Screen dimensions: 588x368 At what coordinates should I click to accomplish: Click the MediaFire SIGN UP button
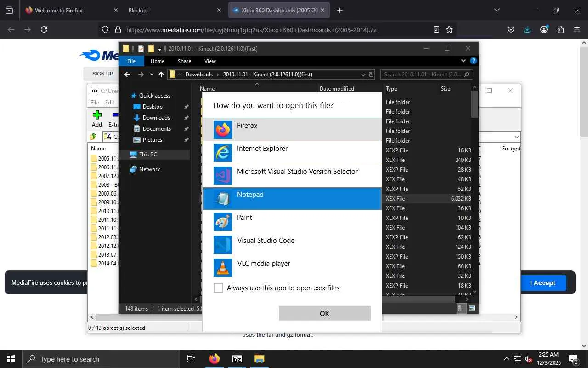pyautogui.click(x=102, y=74)
